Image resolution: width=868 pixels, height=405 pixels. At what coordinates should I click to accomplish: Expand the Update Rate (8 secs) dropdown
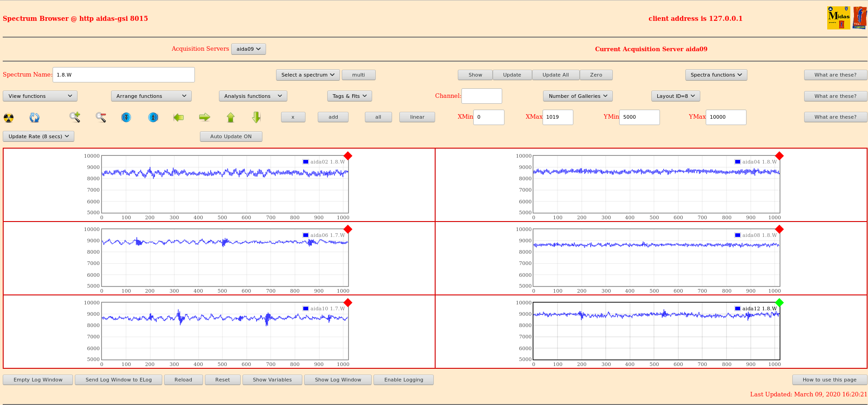click(39, 136)
